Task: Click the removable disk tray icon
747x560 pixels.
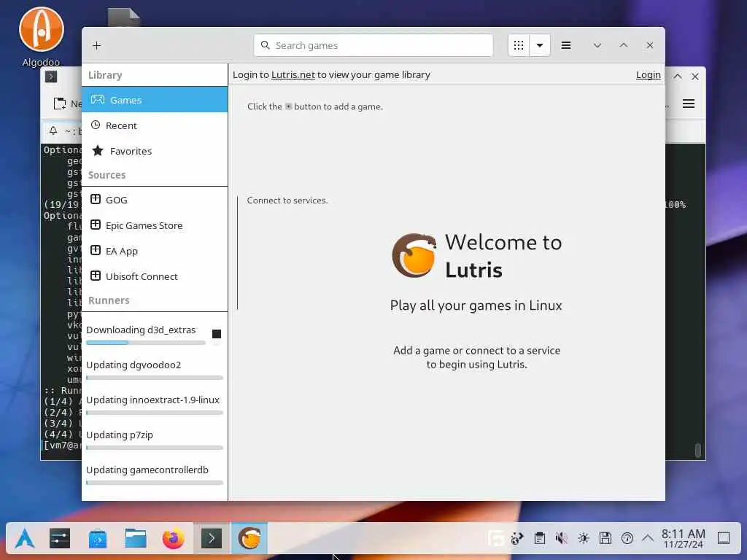Action: point(605,539)
